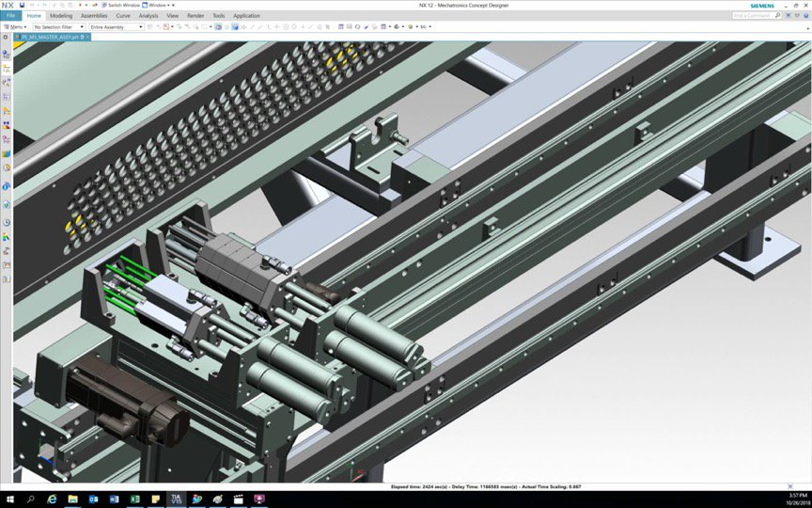
Task: Click the elapsed time status bar text
Action: (x=486, y=486)
